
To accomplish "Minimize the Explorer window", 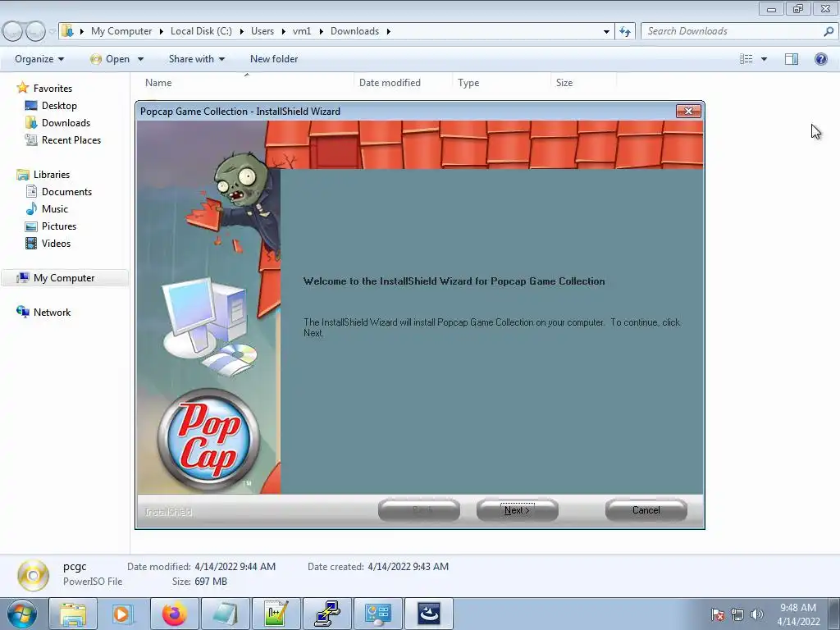I will point(771,8).
